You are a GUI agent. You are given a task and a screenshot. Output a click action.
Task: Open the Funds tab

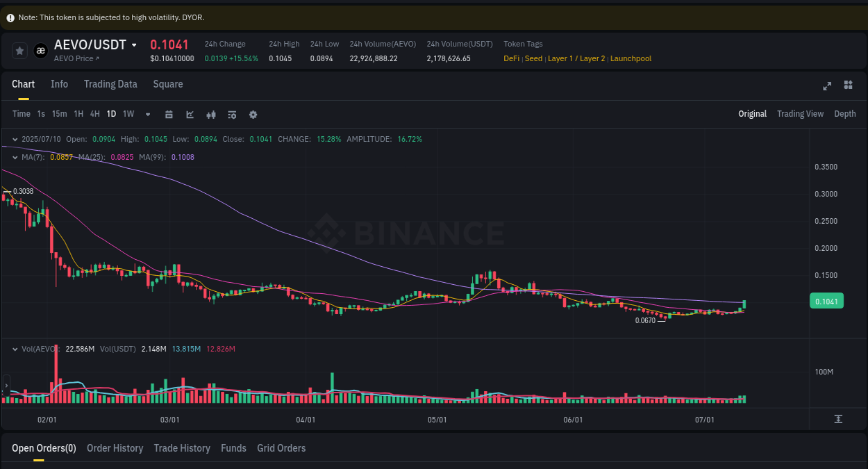pyautogui.click(x=233, y=448)
